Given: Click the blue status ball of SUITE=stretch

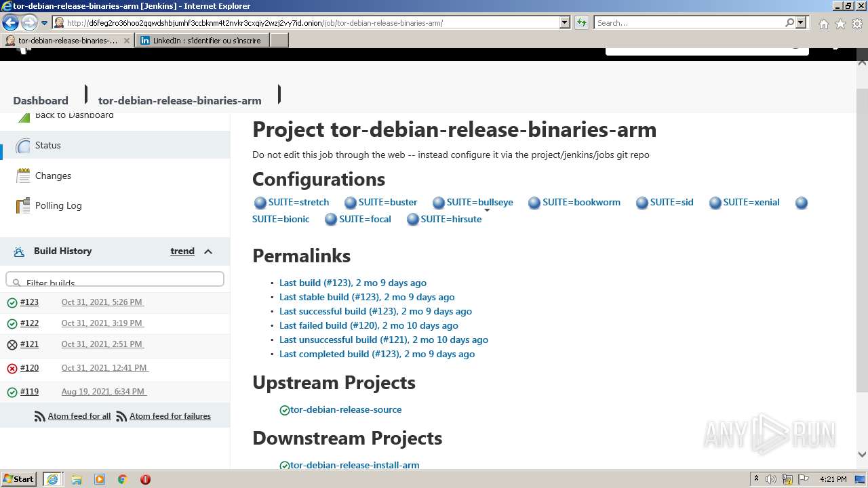Looking at the screenshot, I should coord(260,203).
